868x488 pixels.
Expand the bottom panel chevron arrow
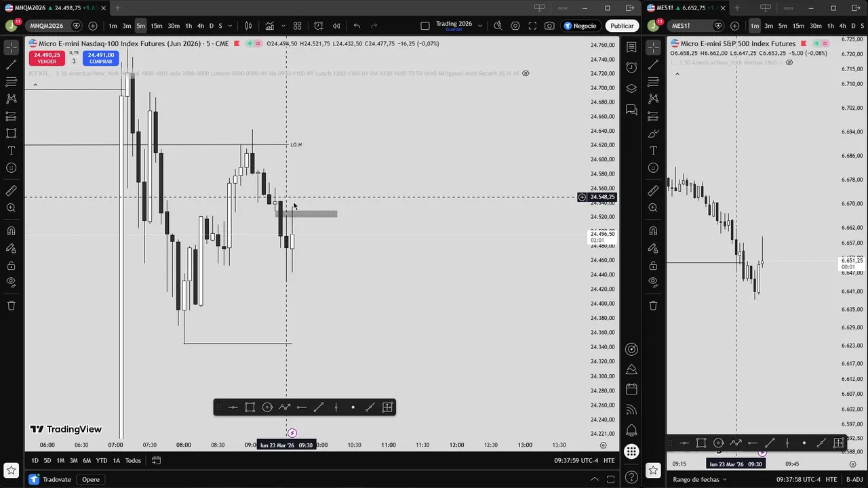pyautogui.click(x=594, y=479)
